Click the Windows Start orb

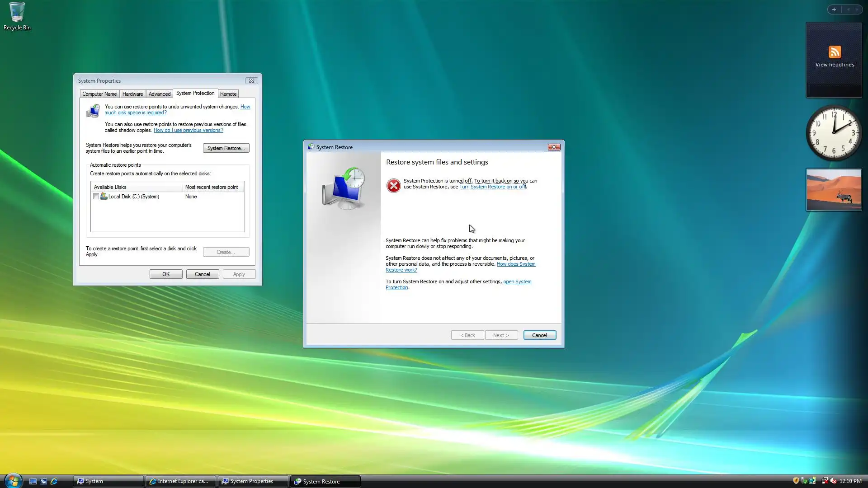(x=13, y=480)
